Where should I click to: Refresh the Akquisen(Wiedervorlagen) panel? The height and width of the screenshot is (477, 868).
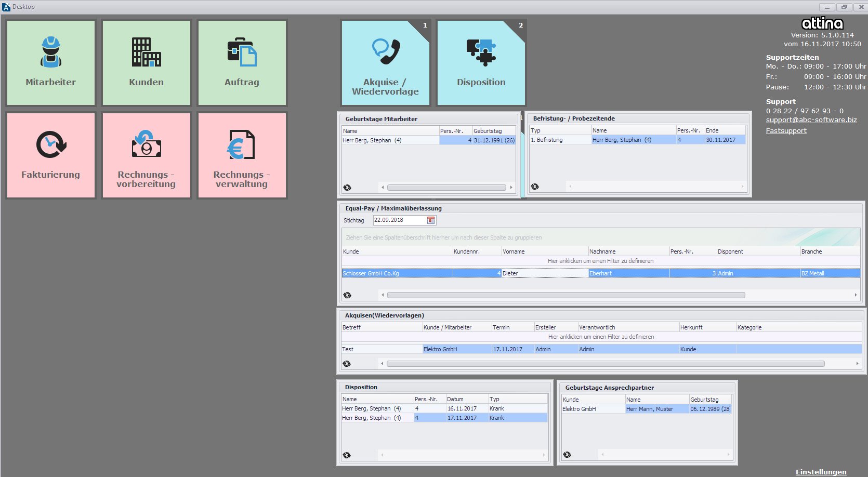click(x=347, y=364)
